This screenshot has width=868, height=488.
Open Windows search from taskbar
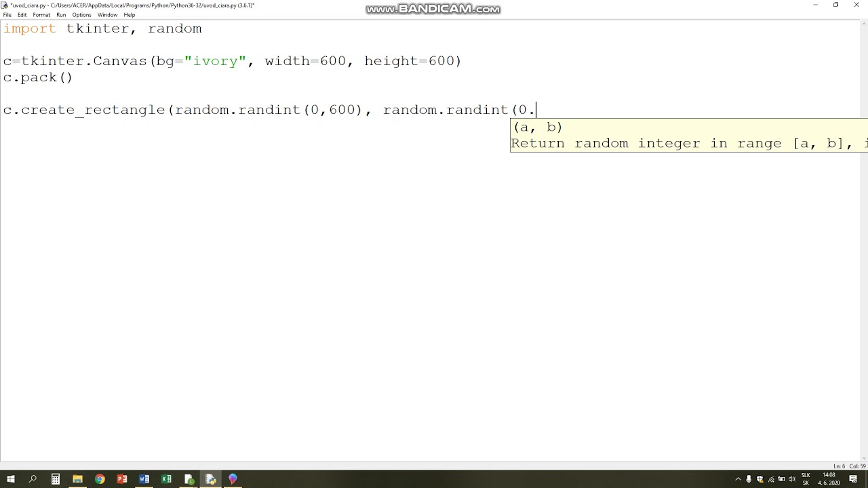[33, 479]
